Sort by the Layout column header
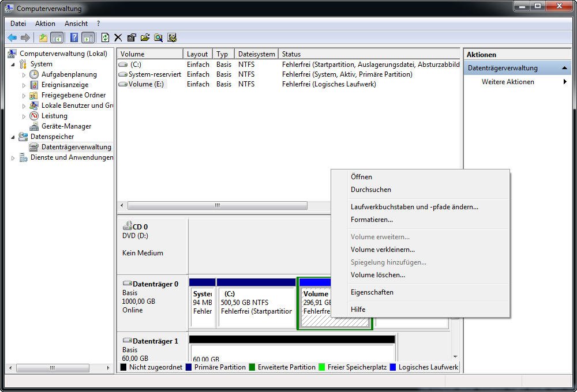 pyautogui.click(x=198, y=54)
